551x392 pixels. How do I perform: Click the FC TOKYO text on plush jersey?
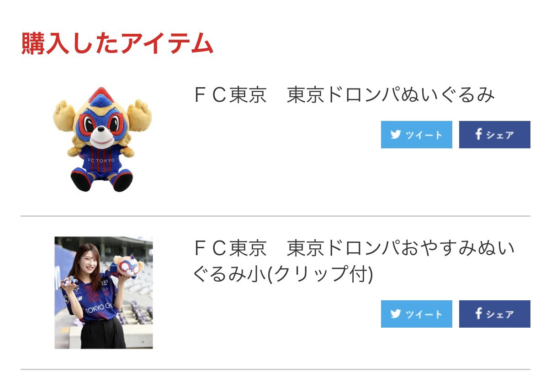pos(101,161)
